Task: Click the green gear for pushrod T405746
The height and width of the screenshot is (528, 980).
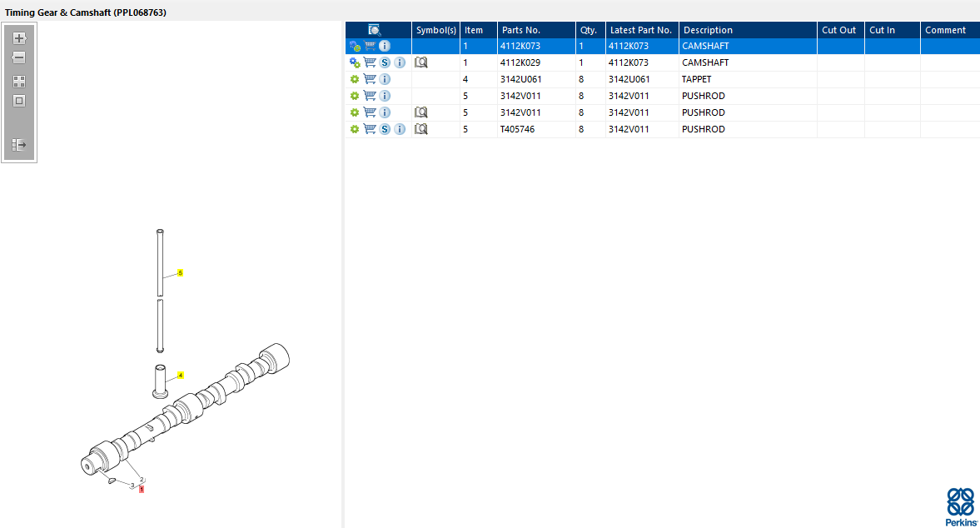Action: point(355,129)
